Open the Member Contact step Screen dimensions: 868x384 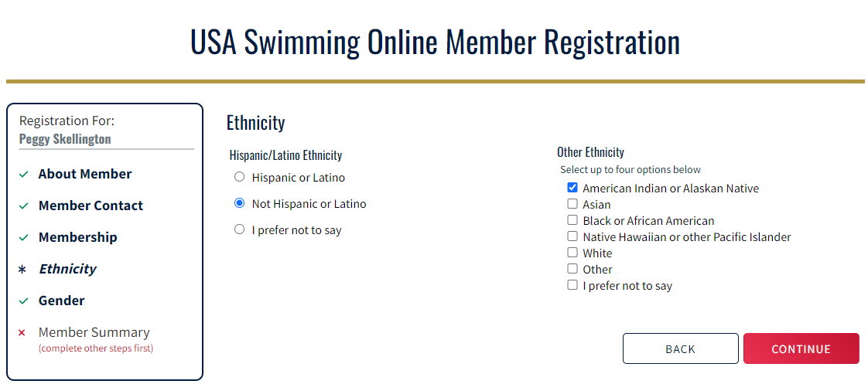pyautogui.click(x=91, y=206)
